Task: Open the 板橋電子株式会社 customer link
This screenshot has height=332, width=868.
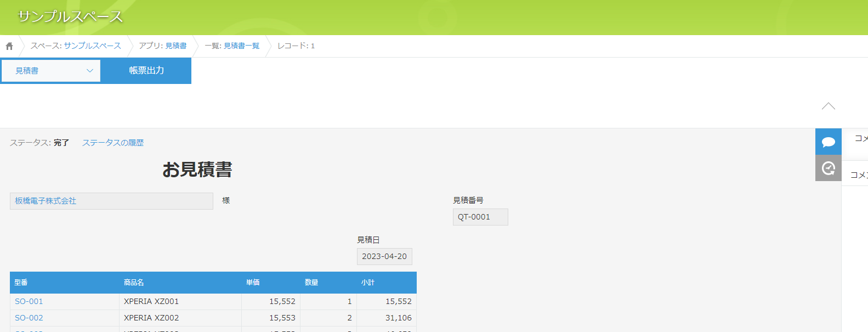Action: pos(46,201)
